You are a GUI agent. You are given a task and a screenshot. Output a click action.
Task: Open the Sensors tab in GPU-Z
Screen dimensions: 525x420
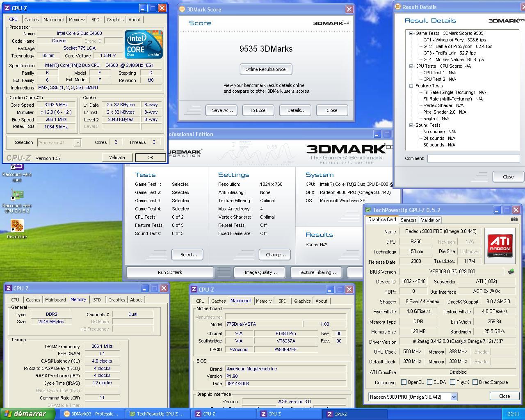[x=409, y=220]
